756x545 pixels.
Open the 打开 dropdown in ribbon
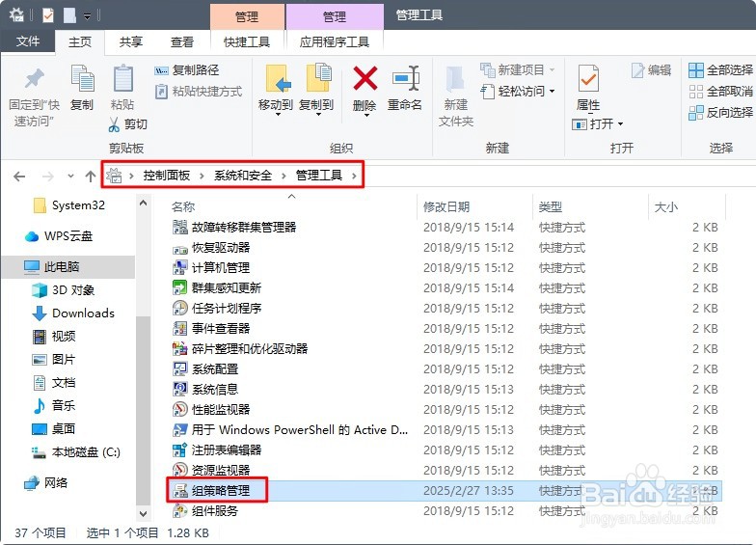[x=598, y=124]
